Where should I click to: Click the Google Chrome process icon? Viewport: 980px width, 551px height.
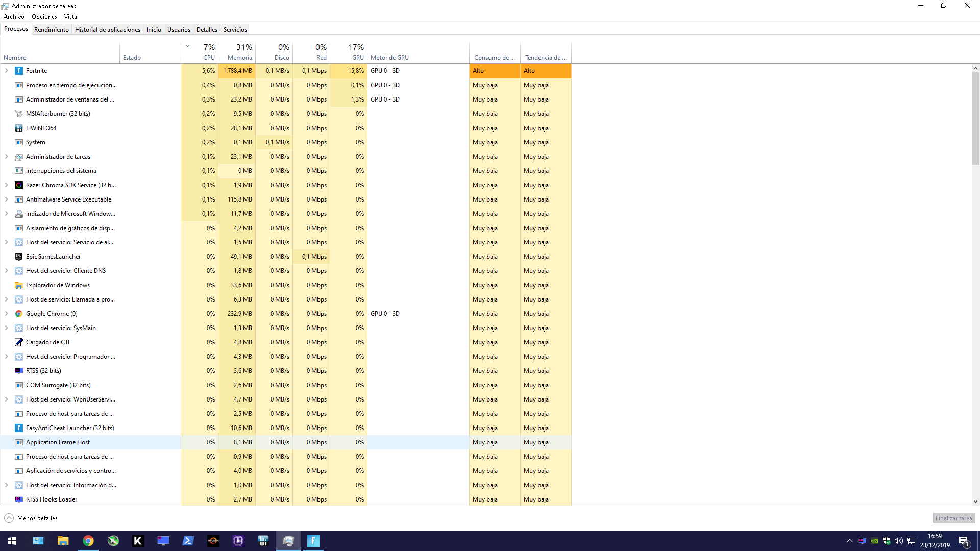pyautogui.click(x=19, y=314)
